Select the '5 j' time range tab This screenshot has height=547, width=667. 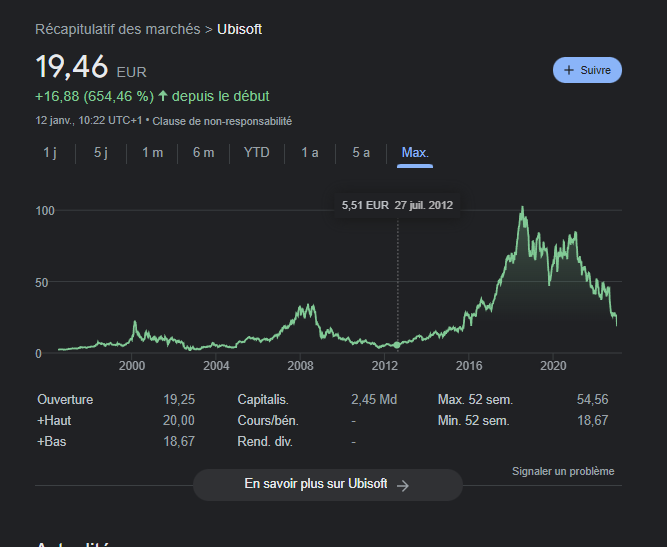pos(101,152)
